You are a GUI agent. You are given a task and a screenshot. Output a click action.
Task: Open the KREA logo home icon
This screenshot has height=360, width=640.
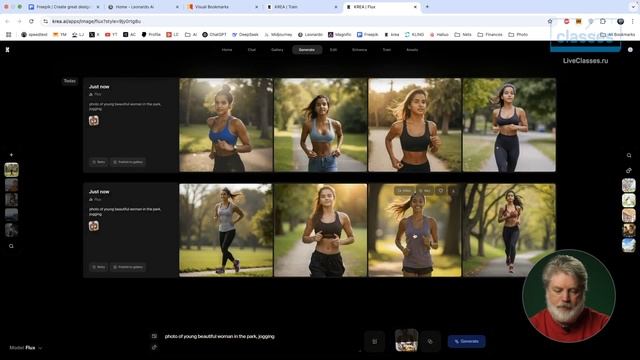coord(7,49)
